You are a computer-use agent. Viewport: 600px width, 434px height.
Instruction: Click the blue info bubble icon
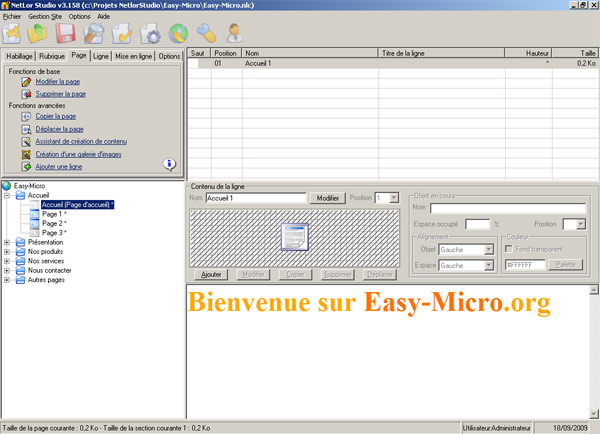pyautogui.click(x=170, y=164)
